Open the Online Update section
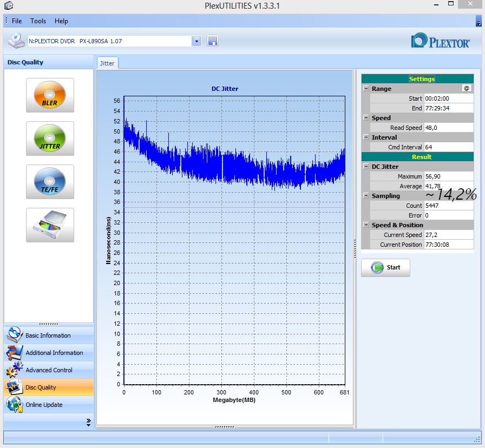This screenshot has height=448, width=485. (x=49, y=404)
